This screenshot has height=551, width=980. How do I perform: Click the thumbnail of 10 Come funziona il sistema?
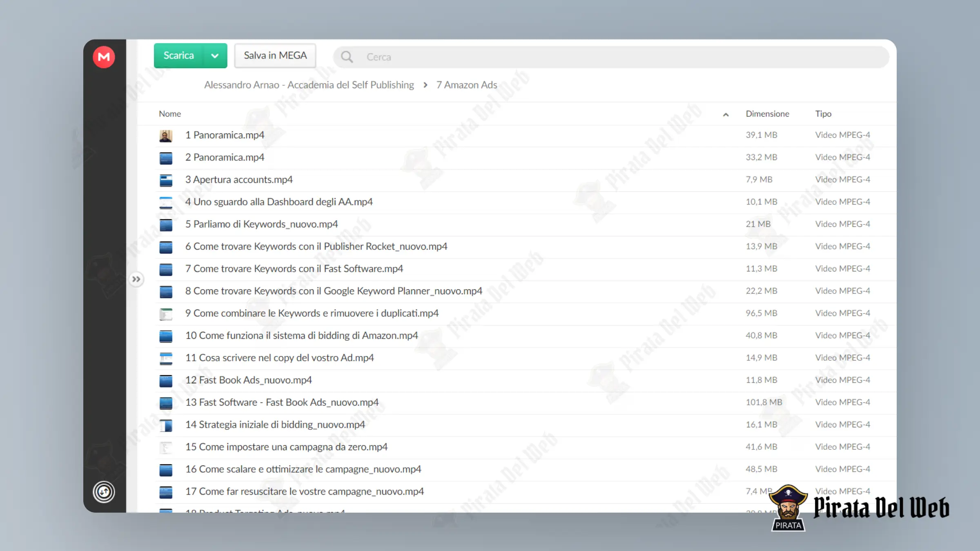pyautogui.click(x=166, y=336)
